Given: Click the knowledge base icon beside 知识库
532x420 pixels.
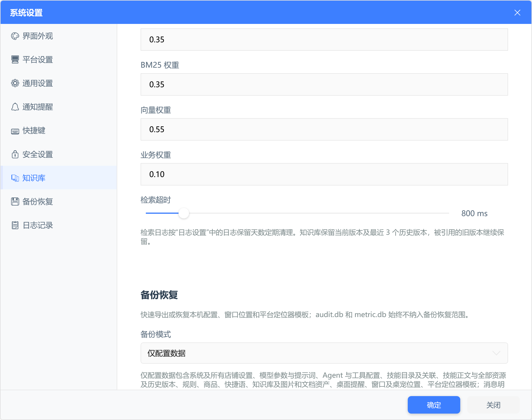Looking at the screenshot, I should click(15, 178).
